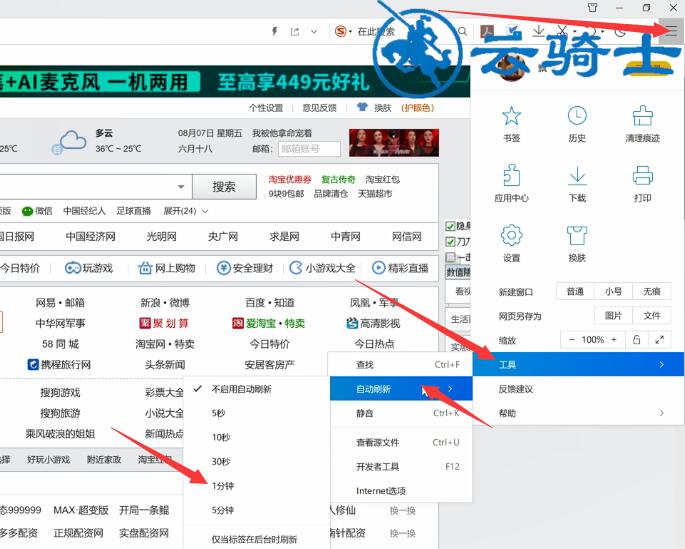The width and height of the screenshot is (685, 549).
Task: Open the address bar dropdown chevron
Action: pos(314,31)
